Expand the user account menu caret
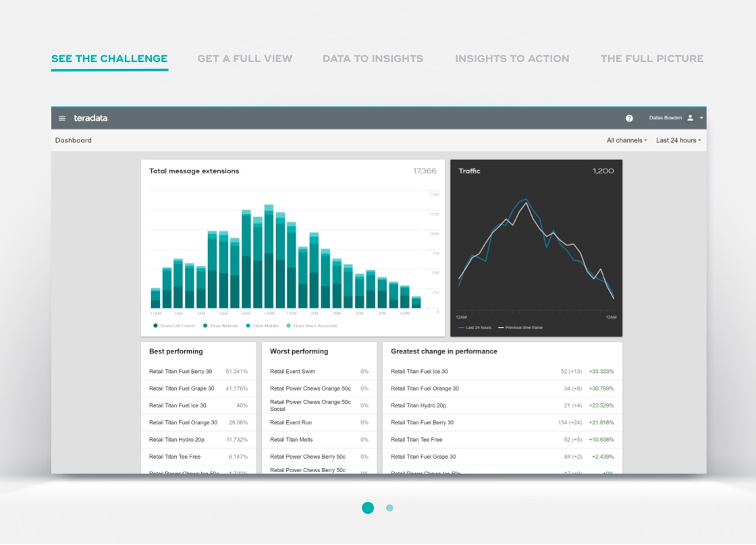Screen dimensions: 756x545 click(x=701, y=117)
